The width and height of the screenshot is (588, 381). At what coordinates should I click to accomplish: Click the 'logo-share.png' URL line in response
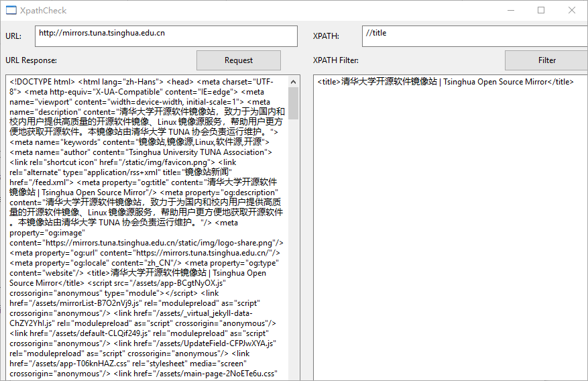pos(146,243)
